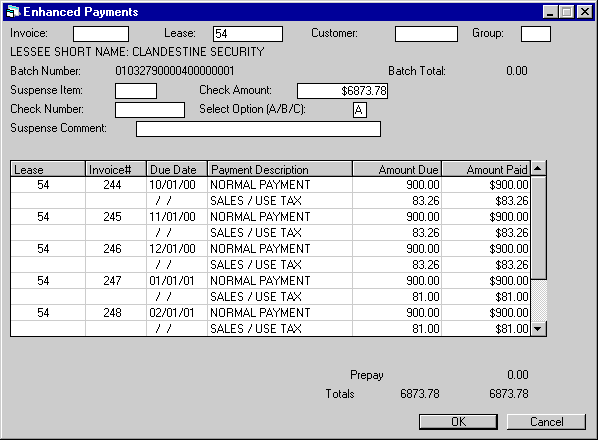Screen dimensions: 598x440
Task: Select Amount Paid cell for invoice 244
Action: (486, 185)
